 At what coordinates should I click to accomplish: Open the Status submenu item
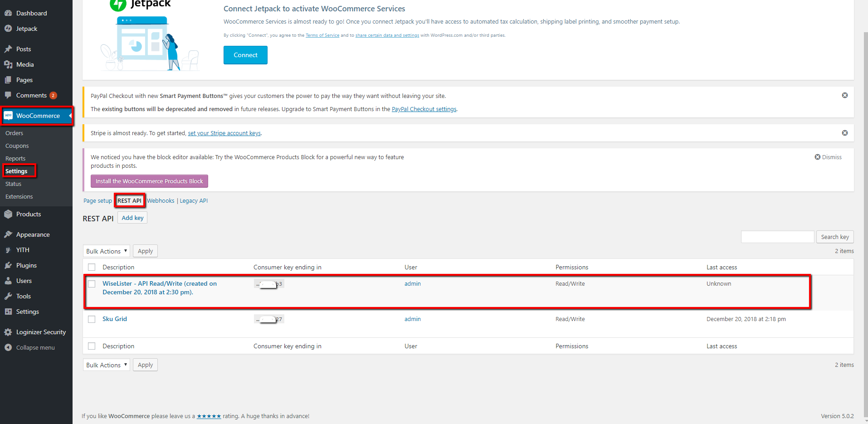pos(14,184)
